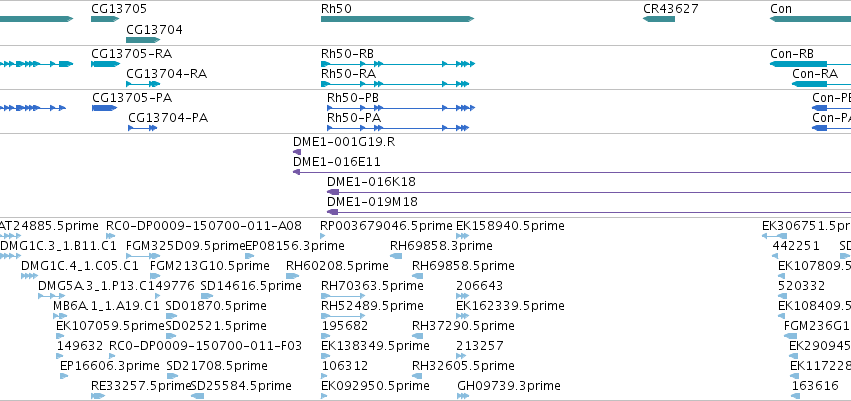851x401 pixels.
Task: Click the SD14616.5prime EST glyph
Action: (x=207, y=296)
